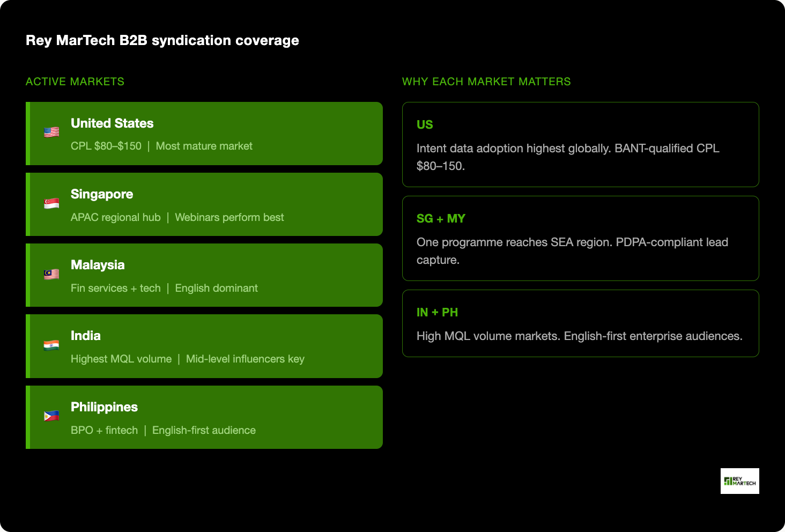This screenshot has width=785, height=532.
Task: Click the text BPO + fintech
Action: tap(105, 430)
